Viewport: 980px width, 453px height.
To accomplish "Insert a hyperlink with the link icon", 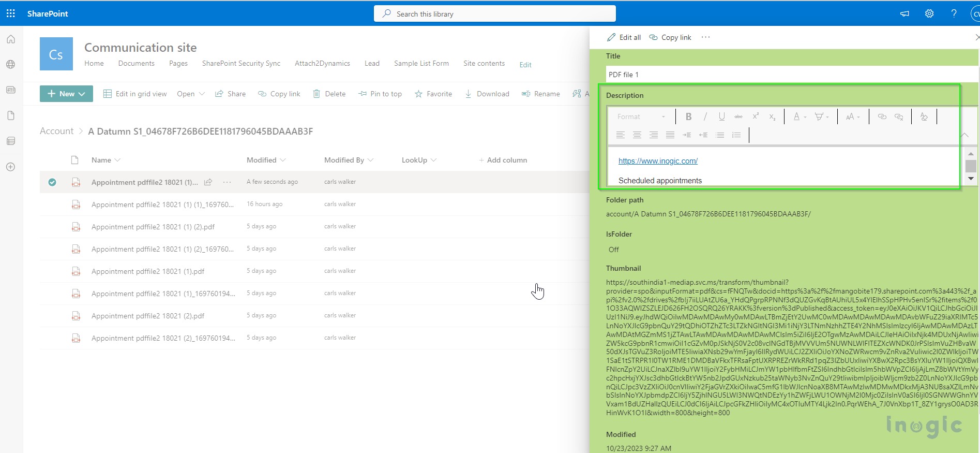I will pyautogui.click(x=882, y=116).
